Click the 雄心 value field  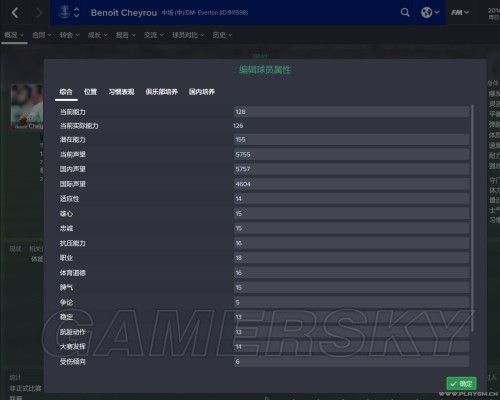[x=351, y=213]
